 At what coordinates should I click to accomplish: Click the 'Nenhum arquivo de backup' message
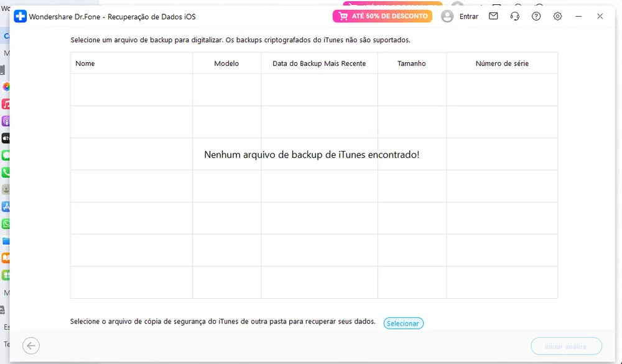(x=312, y=155)
